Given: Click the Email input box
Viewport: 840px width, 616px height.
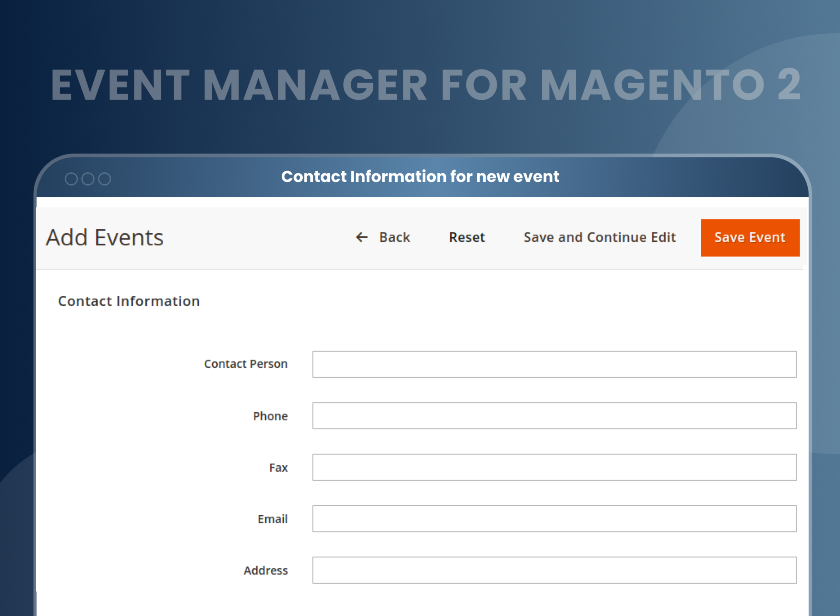Looking at the screenshot, I should 554,519.
